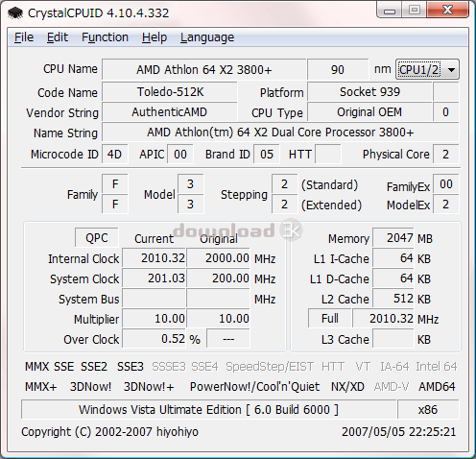The width and height of the screenshot is (476, 459).
Task: Click the PowerNow!/Cool'n'Quiet feature label
Action: pos(254,387)
